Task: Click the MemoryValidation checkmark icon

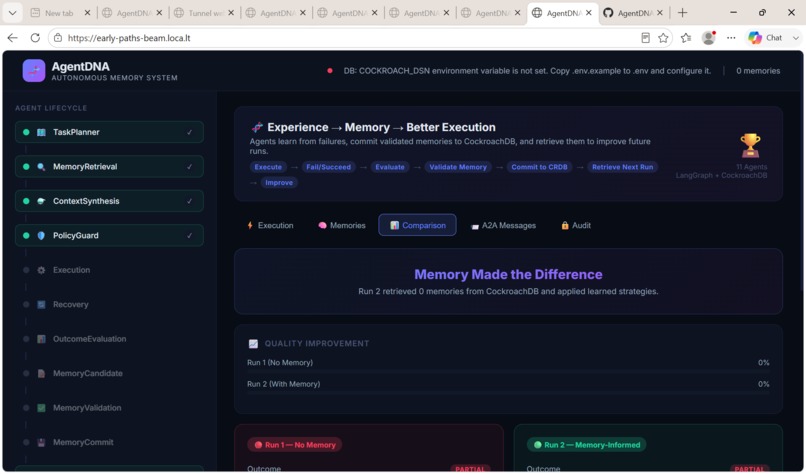Action: click(41, 408)
